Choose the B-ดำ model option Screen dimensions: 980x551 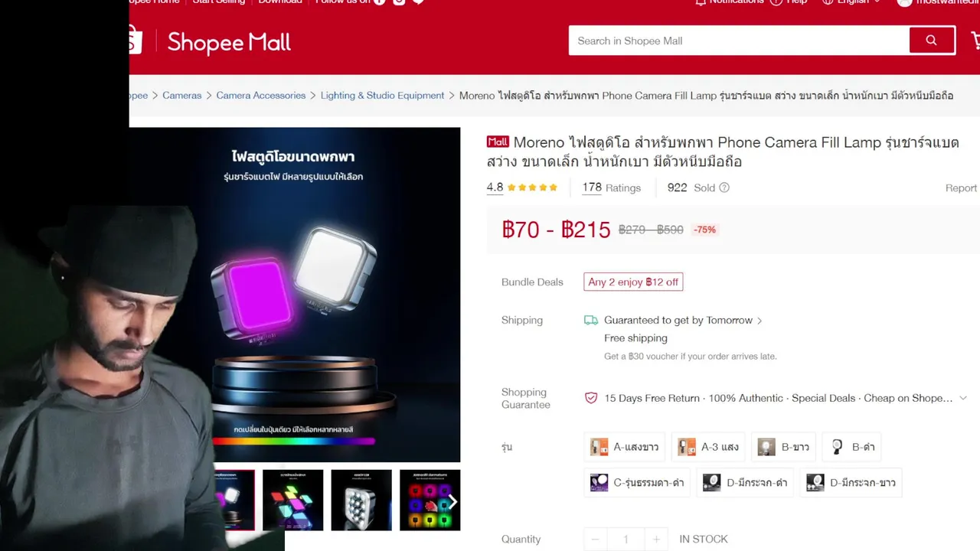point(853,447)
